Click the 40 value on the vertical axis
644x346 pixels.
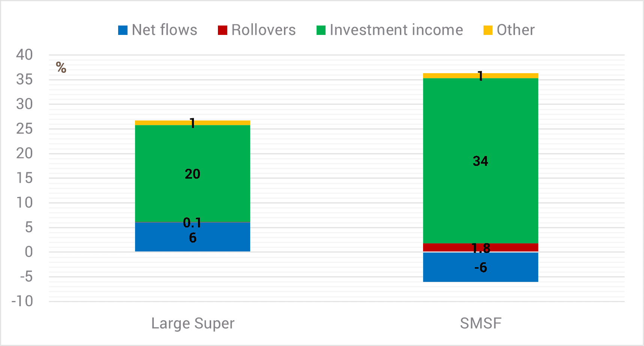tap(24, 55)
